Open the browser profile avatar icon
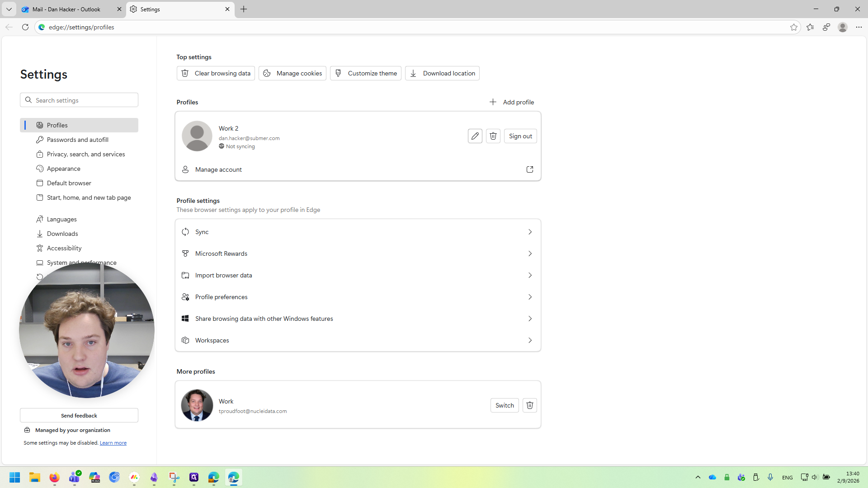 tap(843, 27)
